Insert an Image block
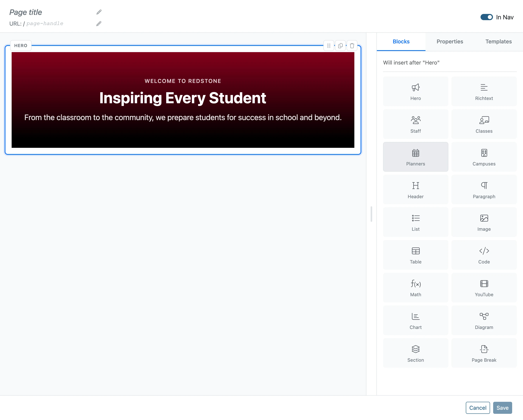 point(484,222)
